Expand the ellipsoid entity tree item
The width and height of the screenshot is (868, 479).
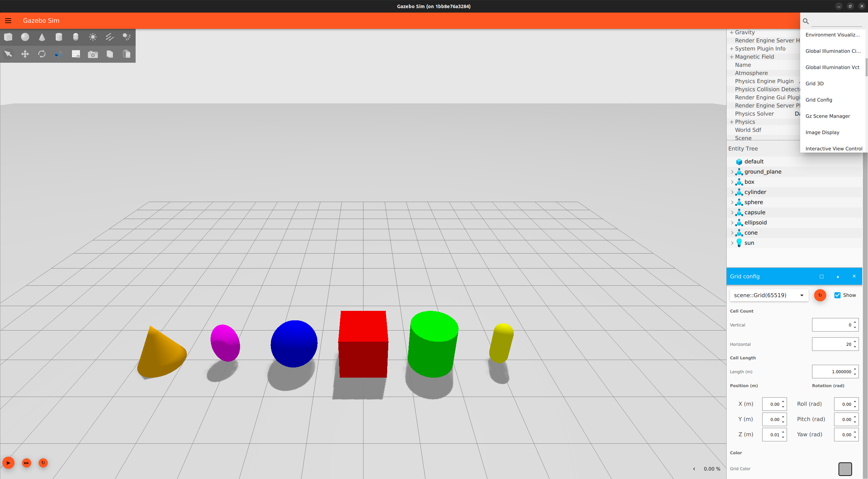[731, 222]
